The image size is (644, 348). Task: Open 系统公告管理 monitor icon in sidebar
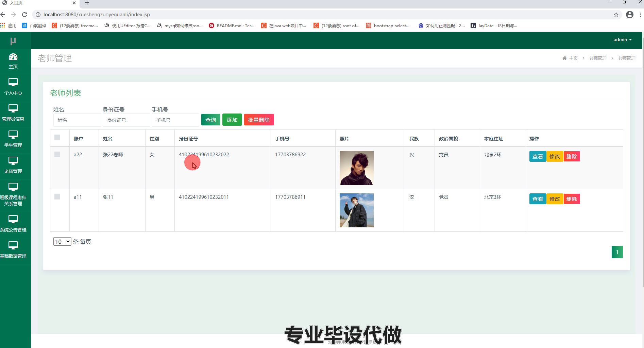pos(13,219)
